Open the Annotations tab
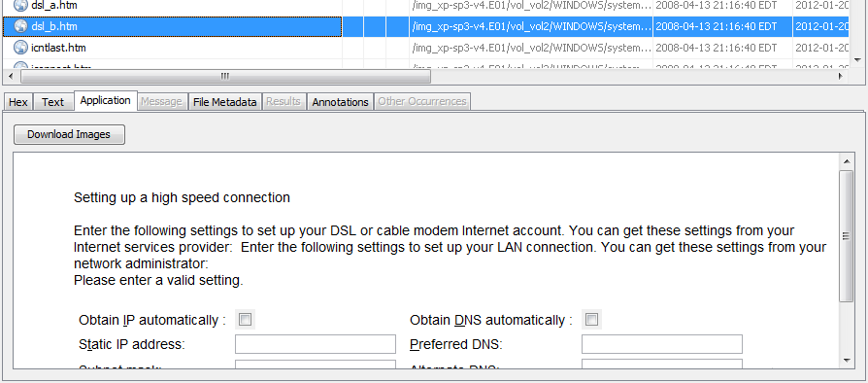This screenshot has height=383, width=868. click(x=340, y=102)
